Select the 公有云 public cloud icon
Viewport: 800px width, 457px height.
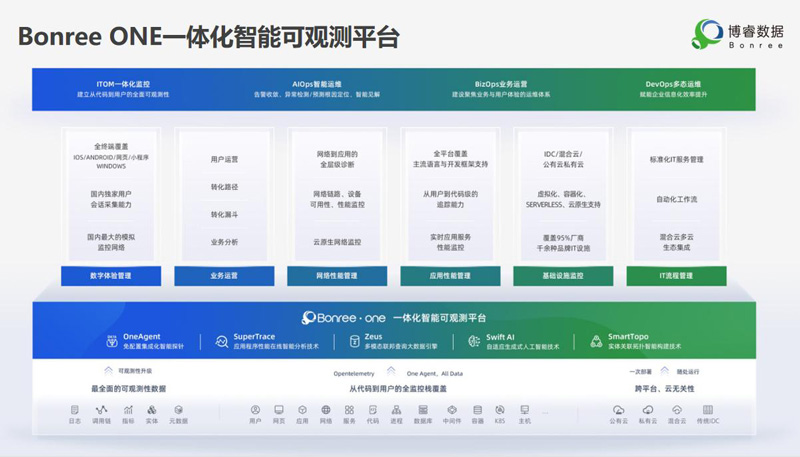click(618, 410)
